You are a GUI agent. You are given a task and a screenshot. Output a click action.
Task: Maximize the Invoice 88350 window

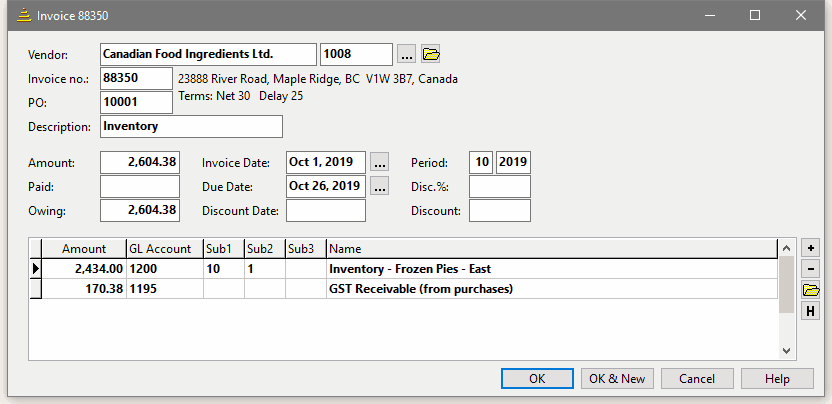click(755, 15)
